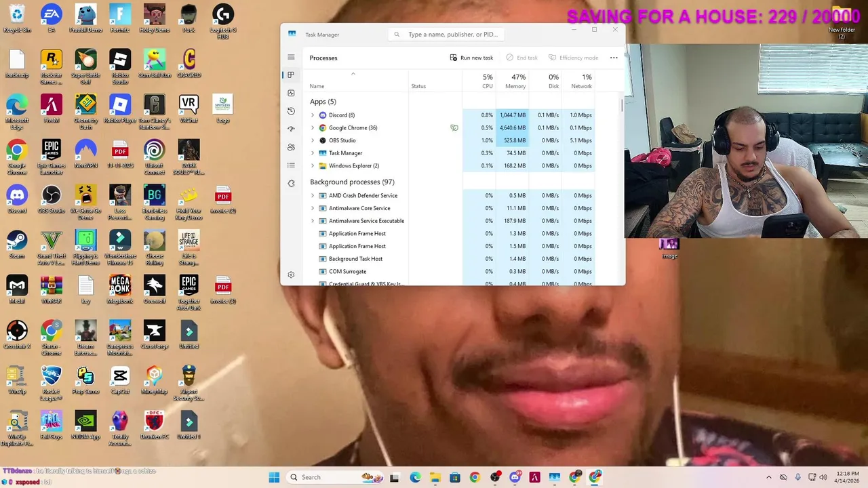Open the Task Manager hamburger navigation menu

pyautogui.click(x=291, y=58)
